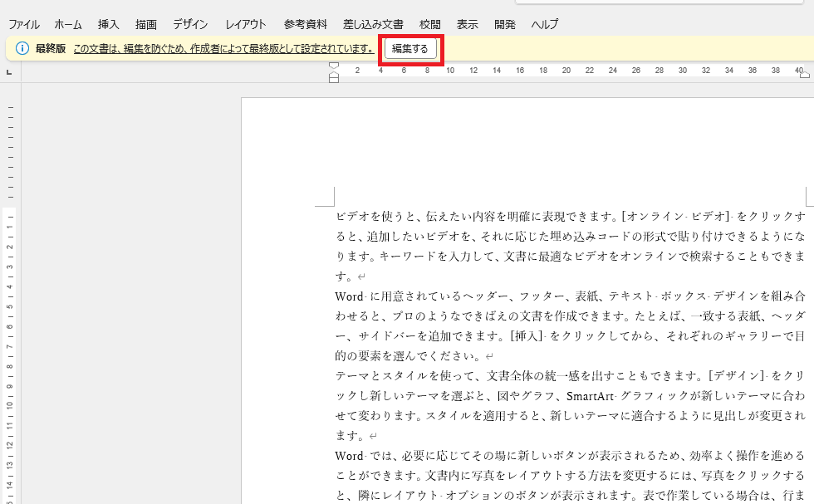Click the paragraph starting テーマとスタイルを使って
Image resolution: width=814 pixels, height=504 pixels.
(570, 405)
